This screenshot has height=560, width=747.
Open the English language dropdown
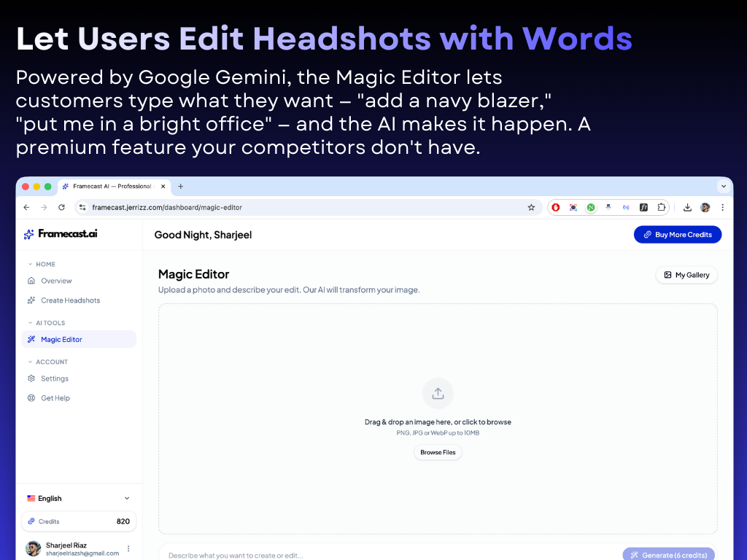[79, 498]
